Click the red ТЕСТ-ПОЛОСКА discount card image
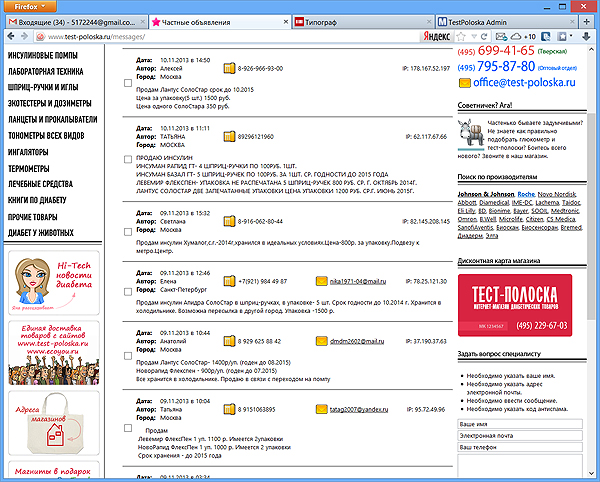The width and height of the screenshot is (600, 482). click(515, 305)
